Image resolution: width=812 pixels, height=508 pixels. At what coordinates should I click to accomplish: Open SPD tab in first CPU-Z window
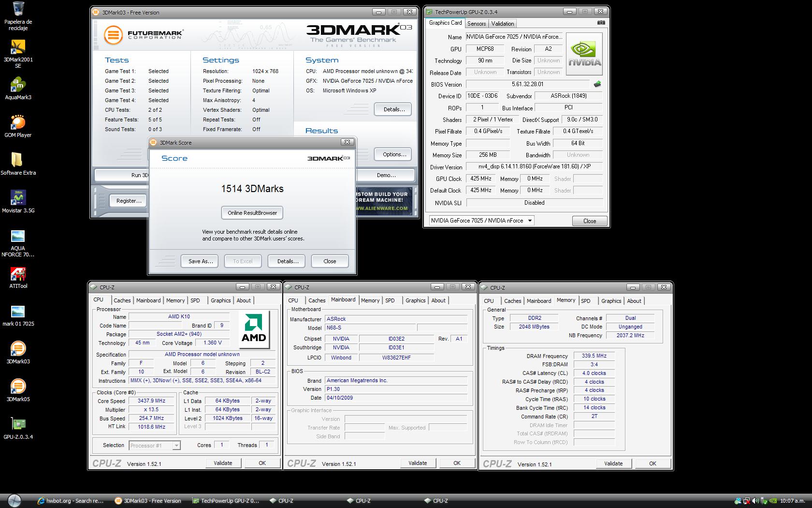click(x=195, y=300)
